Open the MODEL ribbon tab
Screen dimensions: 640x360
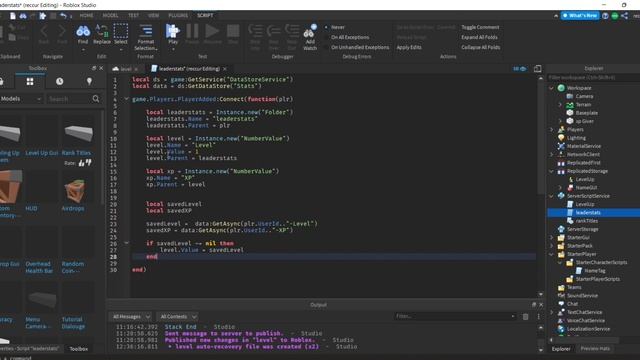point(110,16)
